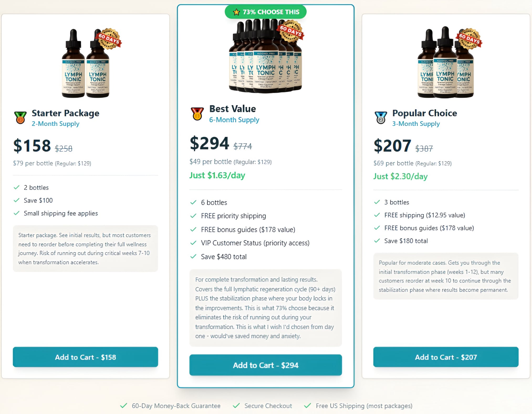Click the checkmark beside 'Save $180 total'
Screen dimensions: 532x414
[377, 241]
